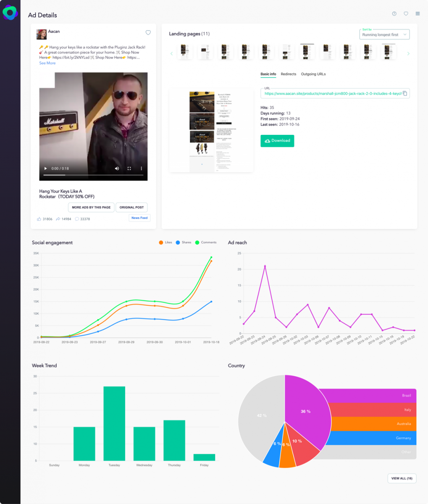Switch to the Outgoing URLs tab
The height and width of the screenshot is (504, 428).
tap(313, 74)
